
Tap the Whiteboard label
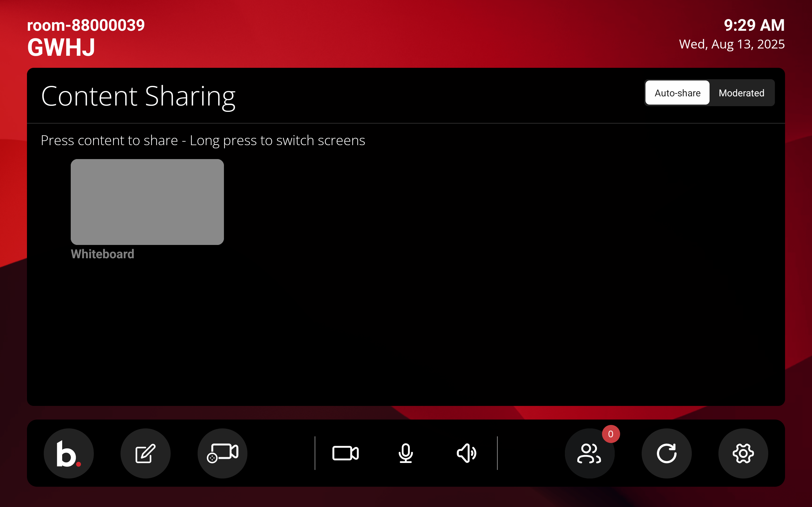click(102, 254)
